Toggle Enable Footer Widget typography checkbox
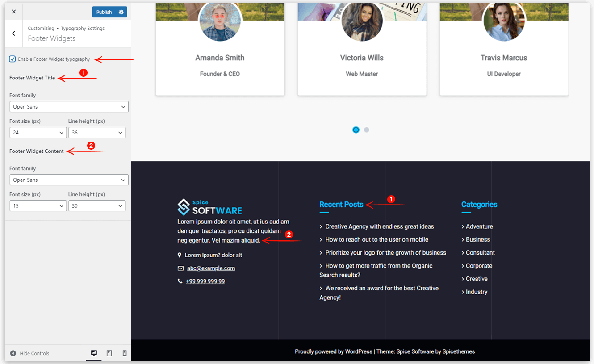Viewport: 594px width, 364px height. coord(13,59)
